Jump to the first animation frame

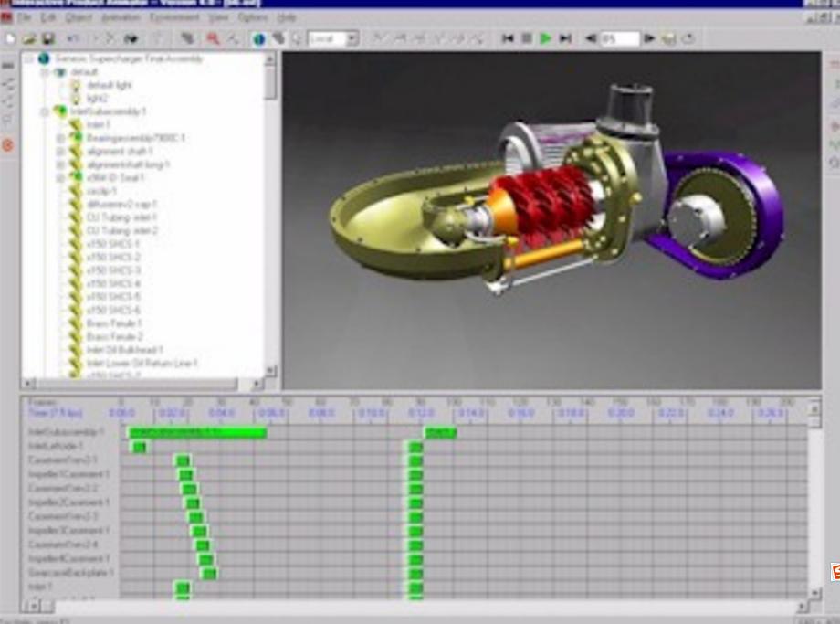pyautogui.click(x=508, y=38)
